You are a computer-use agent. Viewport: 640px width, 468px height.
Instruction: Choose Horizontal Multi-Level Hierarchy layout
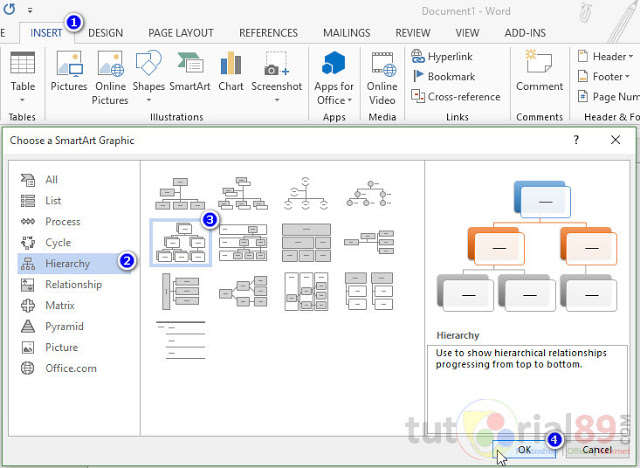point(180,291)
